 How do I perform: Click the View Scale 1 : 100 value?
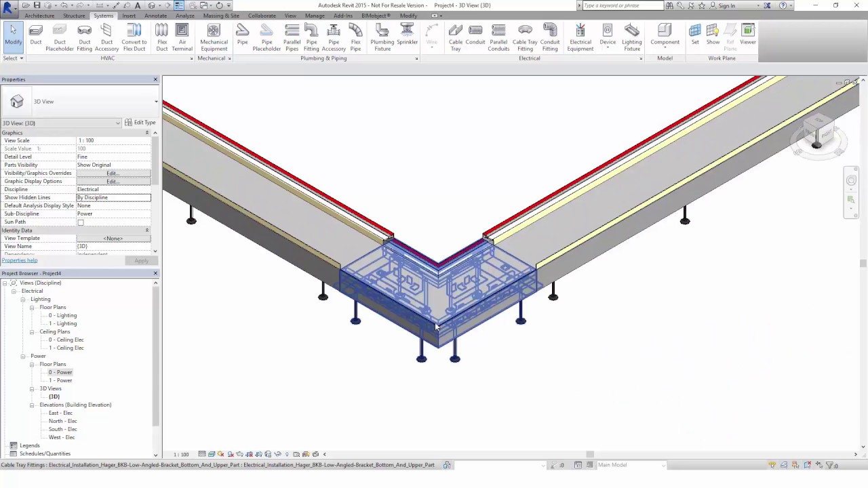[x=114, y=140]
